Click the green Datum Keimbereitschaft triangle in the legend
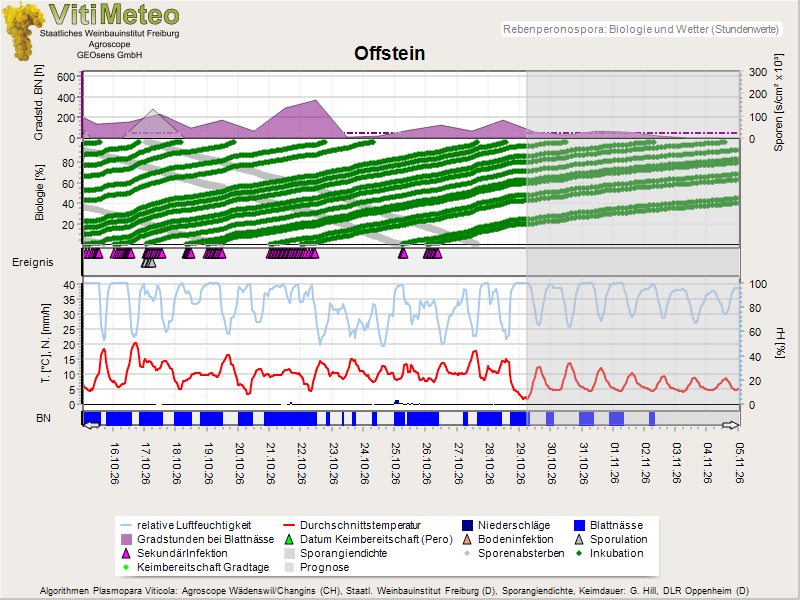 point(289,539)
